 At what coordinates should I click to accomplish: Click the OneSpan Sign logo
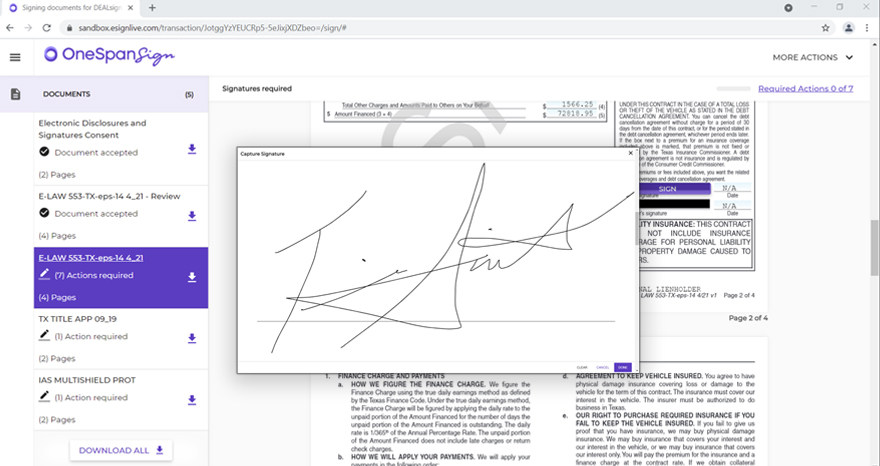click(109, 56)
